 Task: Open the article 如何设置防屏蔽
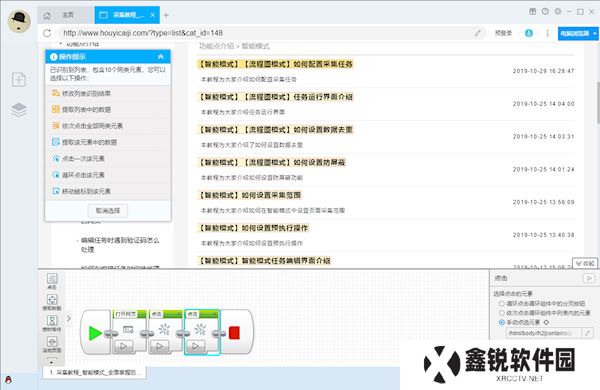[272, 163]
